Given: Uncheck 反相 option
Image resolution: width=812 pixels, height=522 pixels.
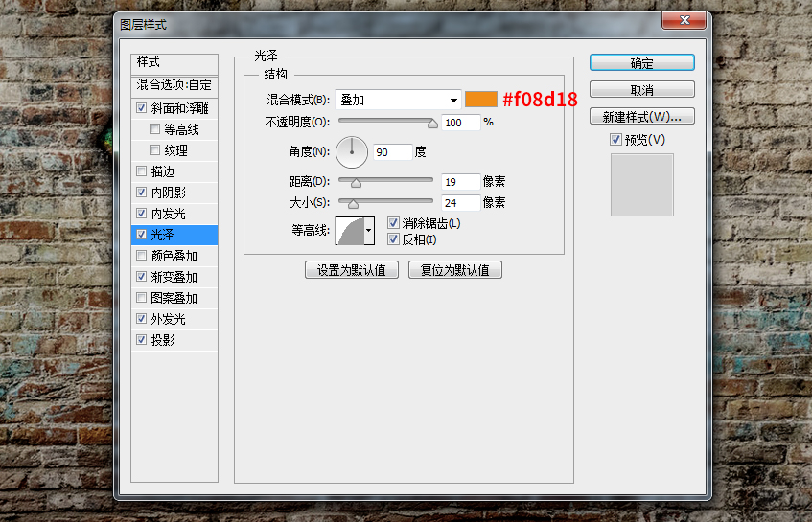Looking at the screenshot, I should point(394,239).
